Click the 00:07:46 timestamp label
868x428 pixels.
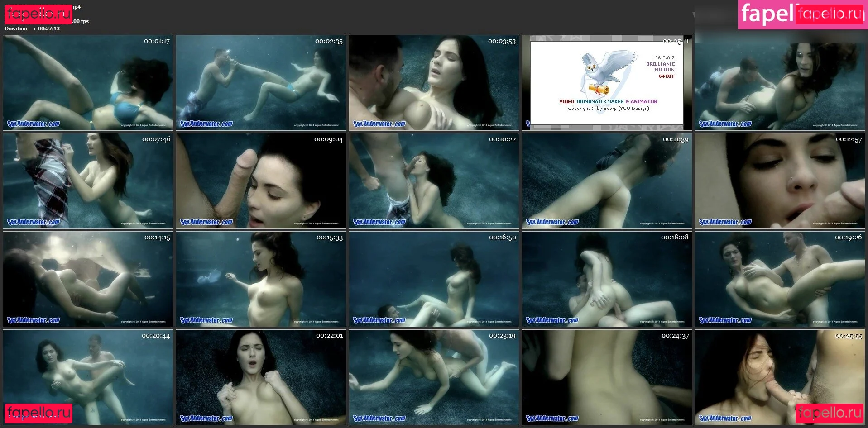tap(156, 139)
